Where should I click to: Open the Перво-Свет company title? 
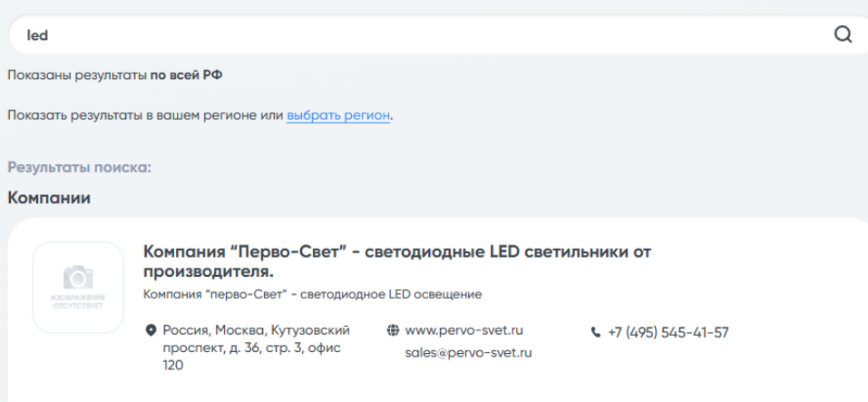(x=397, y=261)
